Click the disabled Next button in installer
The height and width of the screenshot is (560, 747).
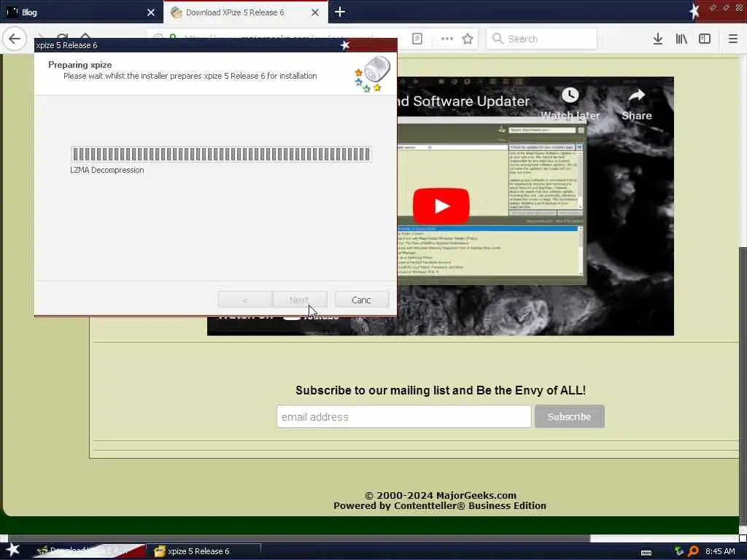[x=299, y=300]
